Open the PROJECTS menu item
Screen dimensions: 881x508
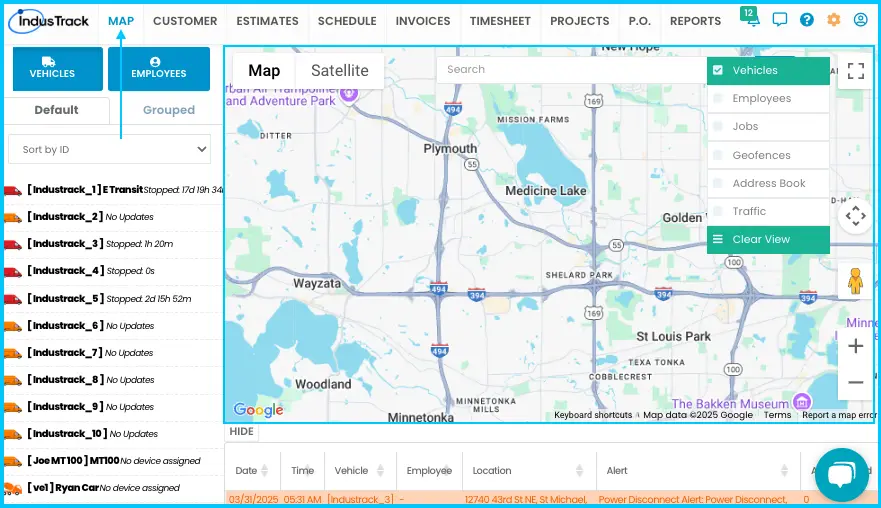pyautogui.click(x=580, y=21)
